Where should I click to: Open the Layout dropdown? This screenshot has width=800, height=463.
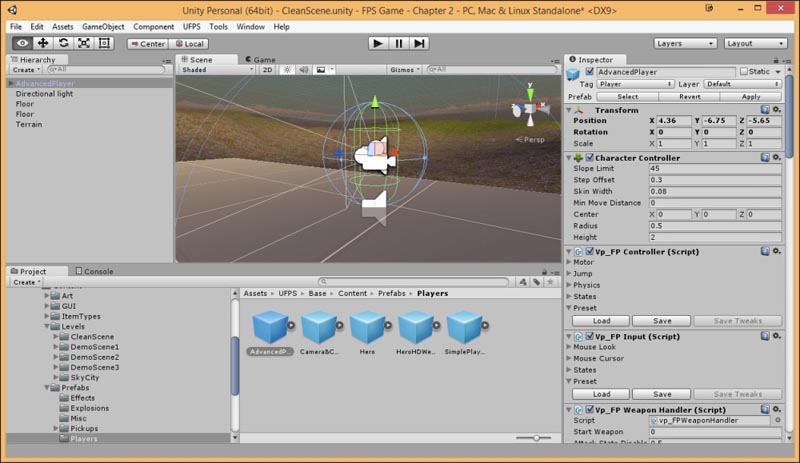(754, 43)
